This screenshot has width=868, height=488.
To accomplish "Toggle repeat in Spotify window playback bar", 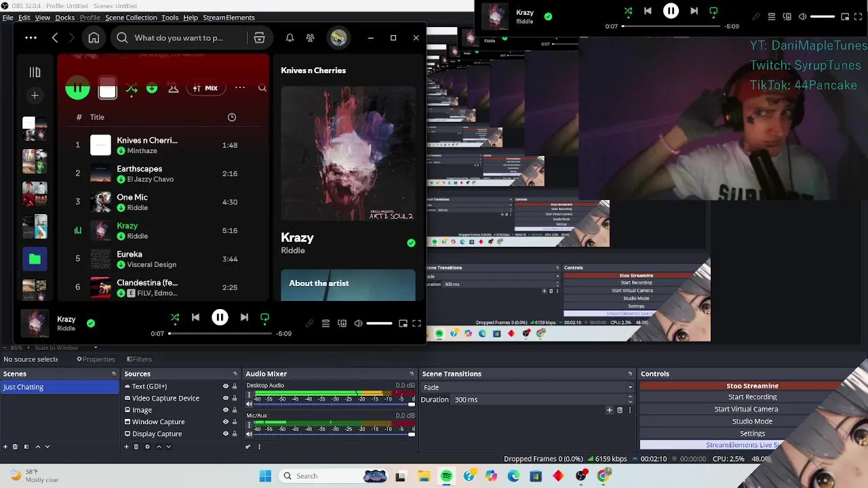I will click(265, 317).
